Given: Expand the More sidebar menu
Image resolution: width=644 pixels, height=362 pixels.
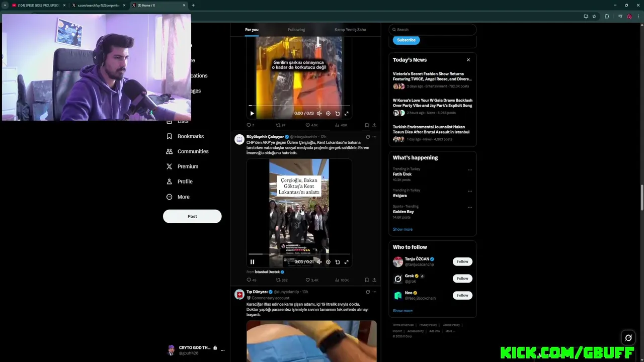Looking at the screenshot, I should click(x=178, y=197).
